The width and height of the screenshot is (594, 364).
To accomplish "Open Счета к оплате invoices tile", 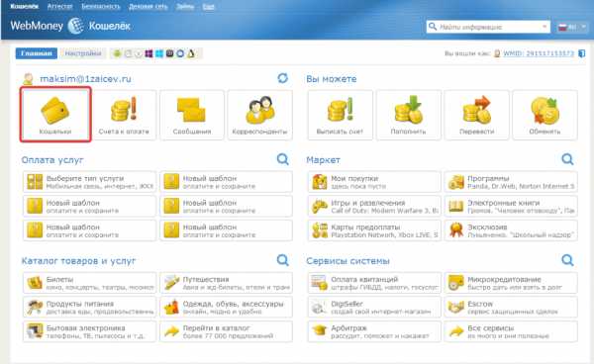I will pos(124,115).
